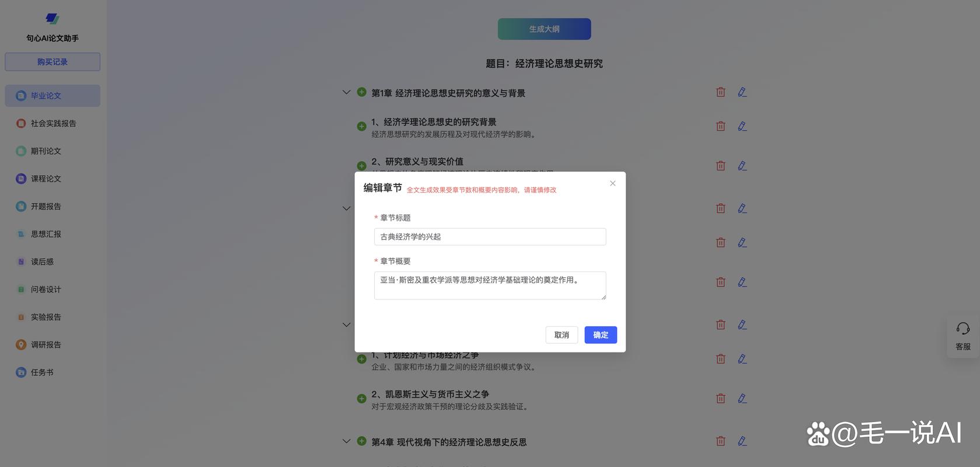Focus the 章节概要 text area
The width and height of the screenshot is (980, 467).
(x=490, y=285)
